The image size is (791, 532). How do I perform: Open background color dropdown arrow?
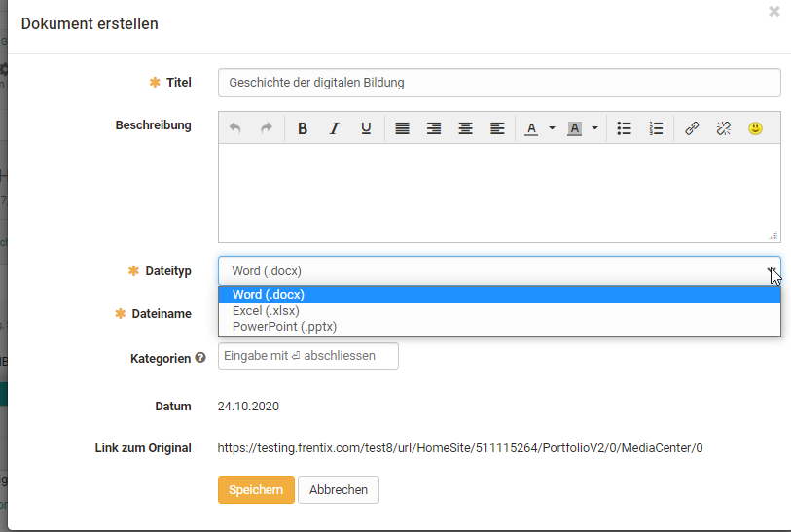click(x=594, y=128)
